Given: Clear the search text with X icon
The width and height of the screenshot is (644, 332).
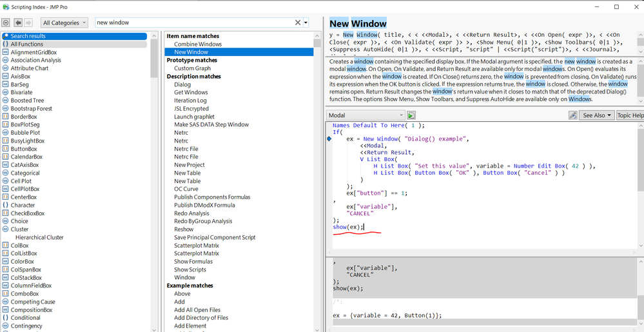Looking at the screenshot, I should [x=298, y=23].
